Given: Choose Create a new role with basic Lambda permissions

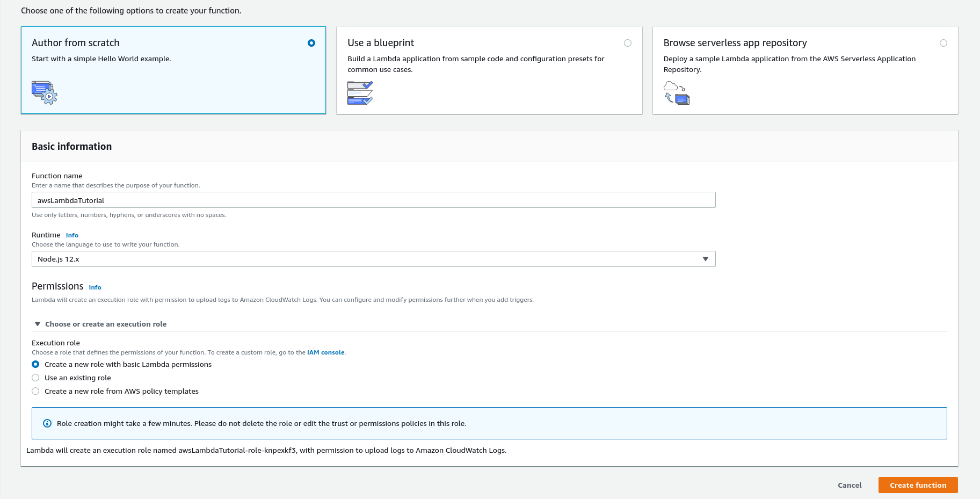Looking at the screenshot, I should tap(35, 364).
